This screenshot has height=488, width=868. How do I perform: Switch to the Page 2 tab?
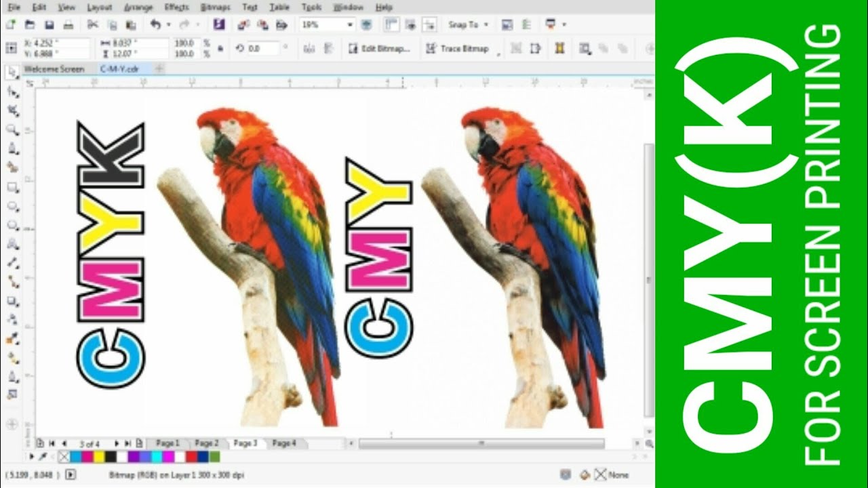tap(206, 443)
